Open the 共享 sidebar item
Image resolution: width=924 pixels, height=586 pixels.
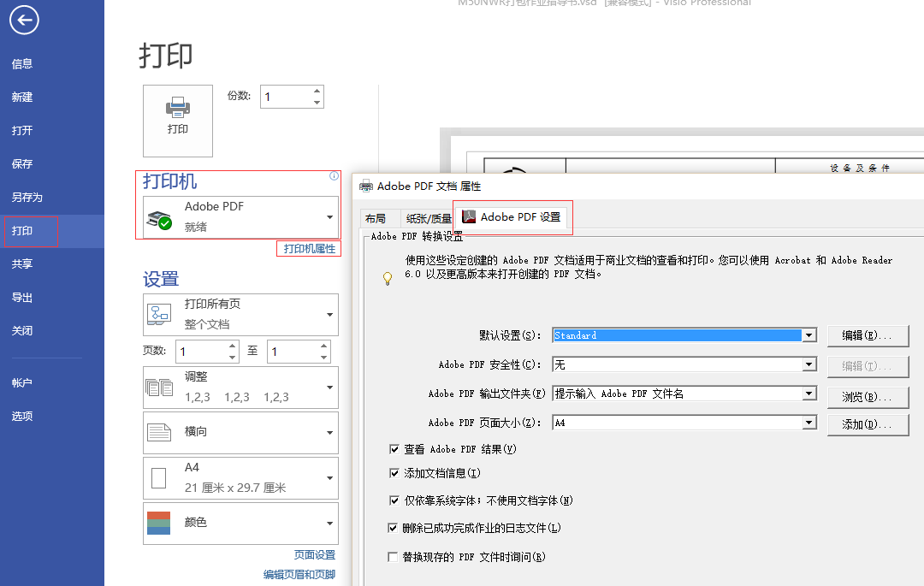[x=22, y=263]
